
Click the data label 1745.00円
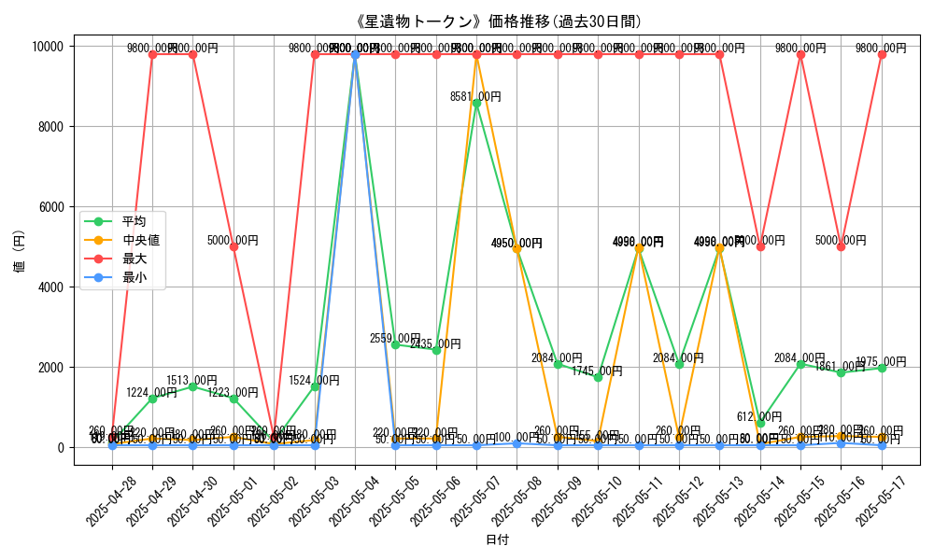[598, 371]
